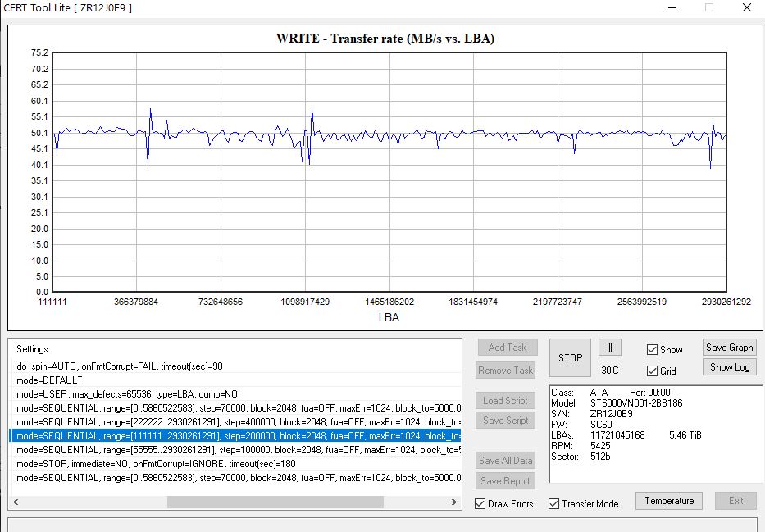Click the settings list horizontal scrollbar thumb
Image resolution: width=765 pixels, height=532 pixels.
pyautogui.click(x=275, y=502)
